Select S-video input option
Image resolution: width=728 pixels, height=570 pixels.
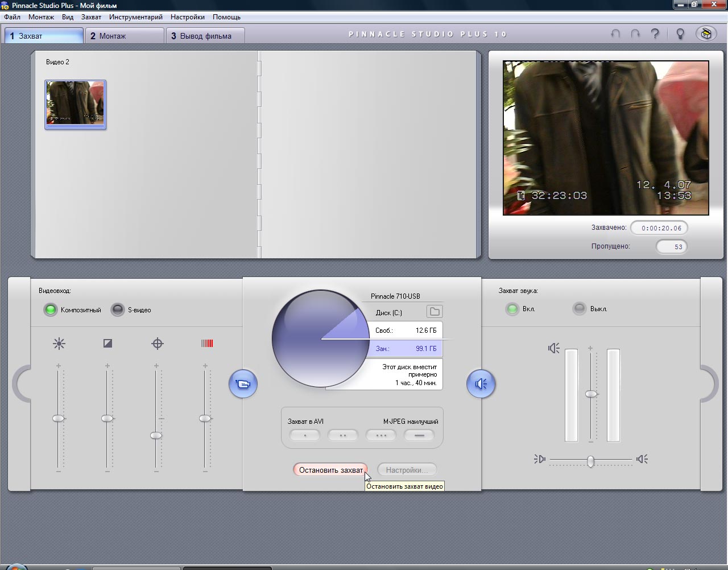click(118, 310)
